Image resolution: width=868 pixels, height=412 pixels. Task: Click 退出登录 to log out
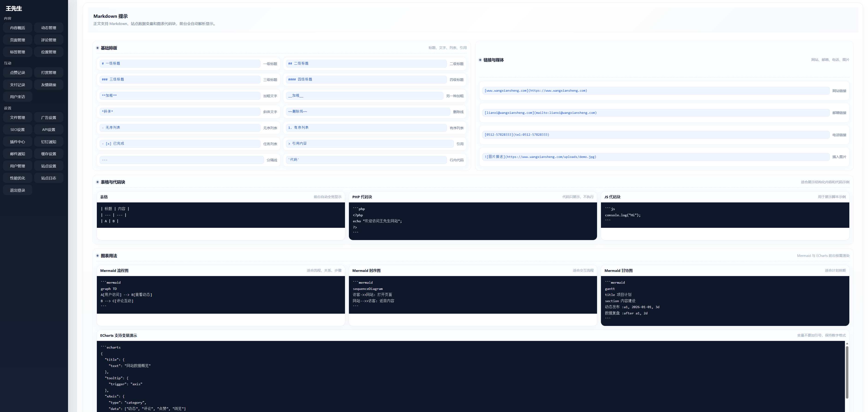[18, 190]
